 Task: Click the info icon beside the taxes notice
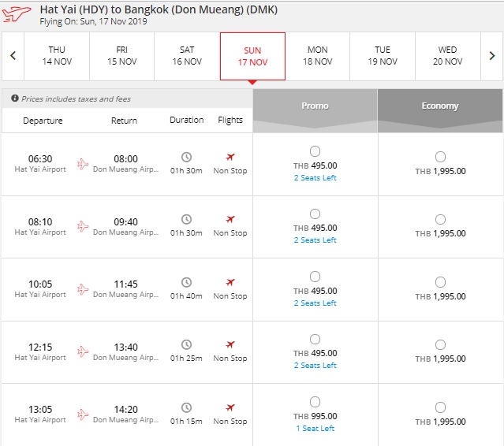tap(15, 99)
